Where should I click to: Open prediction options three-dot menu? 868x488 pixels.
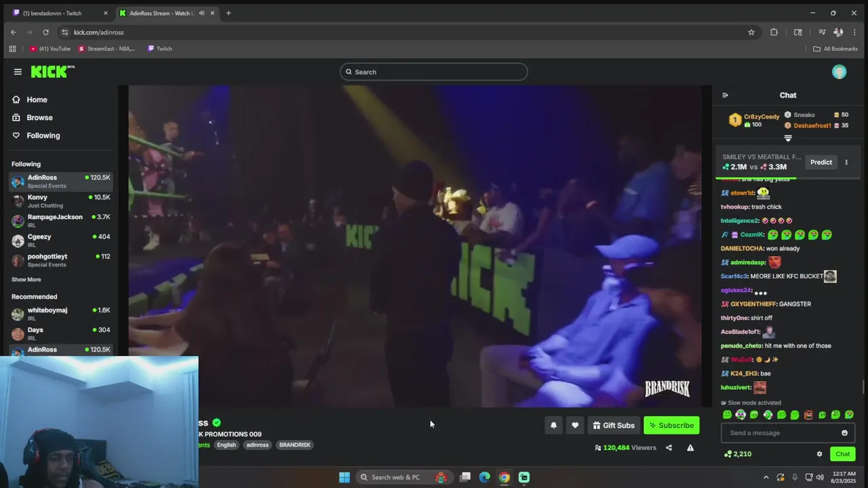[846, 163]
